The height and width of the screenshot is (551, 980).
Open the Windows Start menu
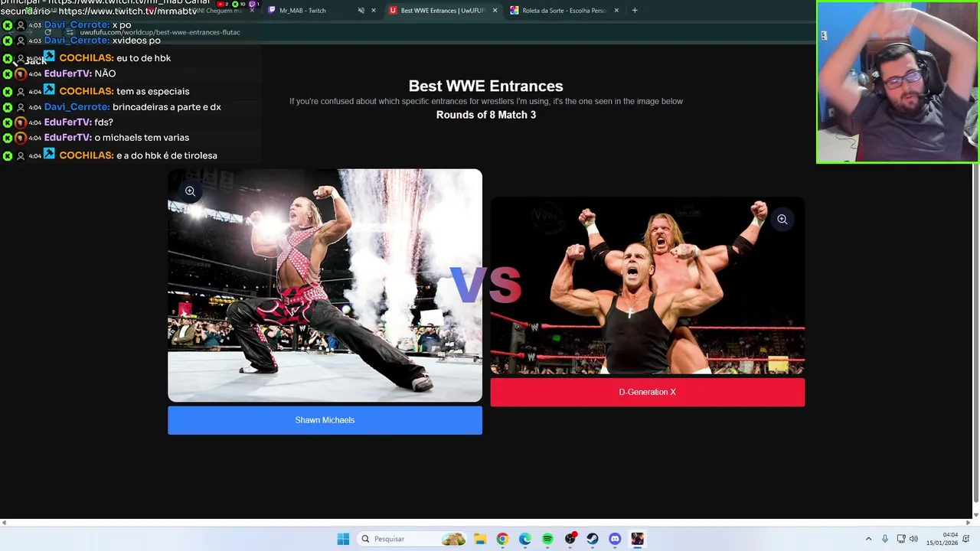343,539
